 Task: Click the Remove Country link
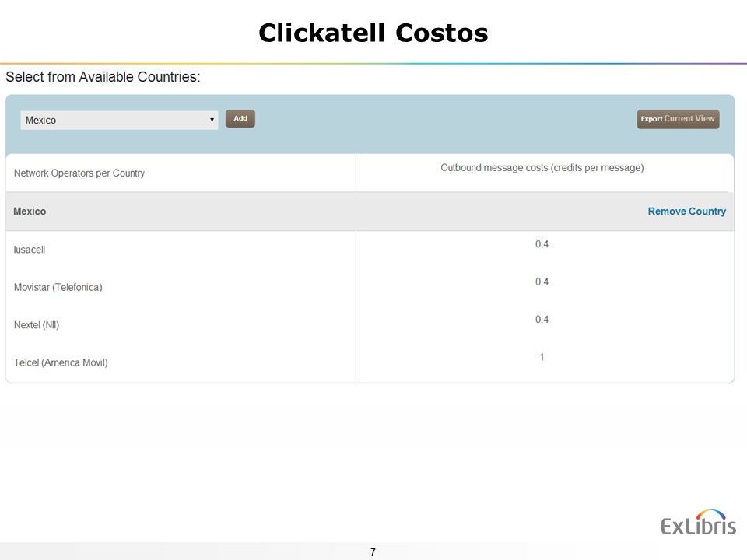686,212
